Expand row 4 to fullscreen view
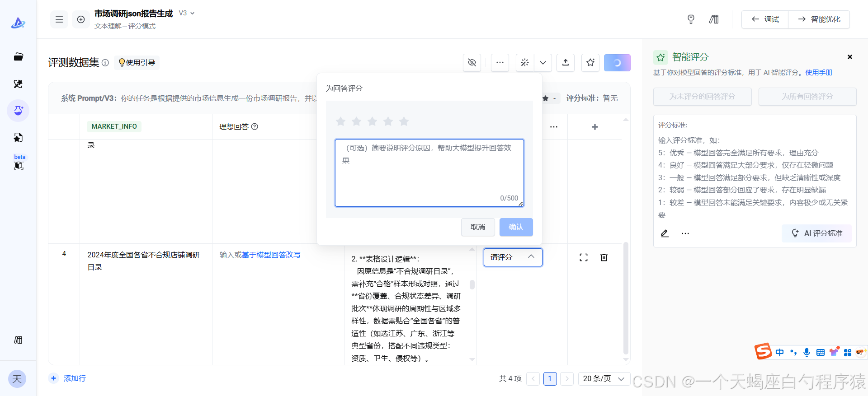The width and height of the screenshot is (868, 396). tap(583, 257)
